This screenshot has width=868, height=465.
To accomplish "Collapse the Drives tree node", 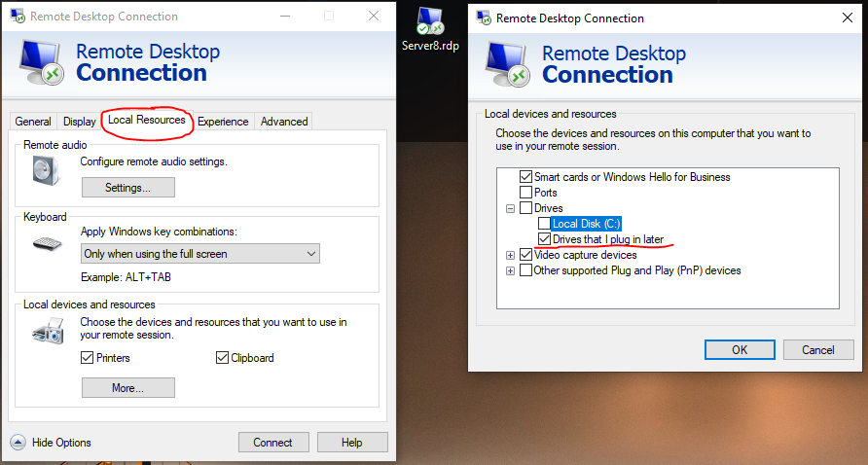I will 511,209.
